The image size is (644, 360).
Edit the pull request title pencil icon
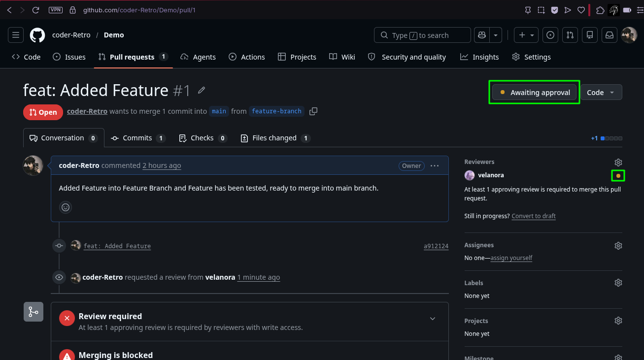(x=202, y=90)
